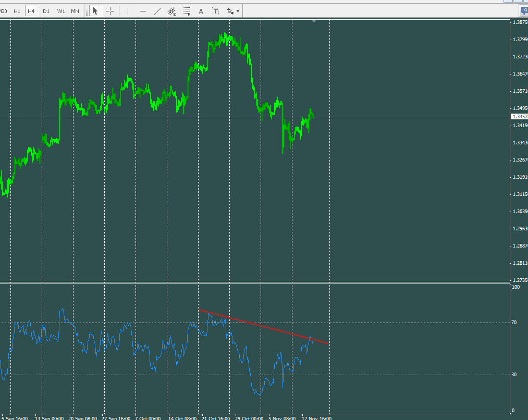The image size is (528, 420).
Task: Toggle the H4 timeframe button
Action: [x=31, y=11]
